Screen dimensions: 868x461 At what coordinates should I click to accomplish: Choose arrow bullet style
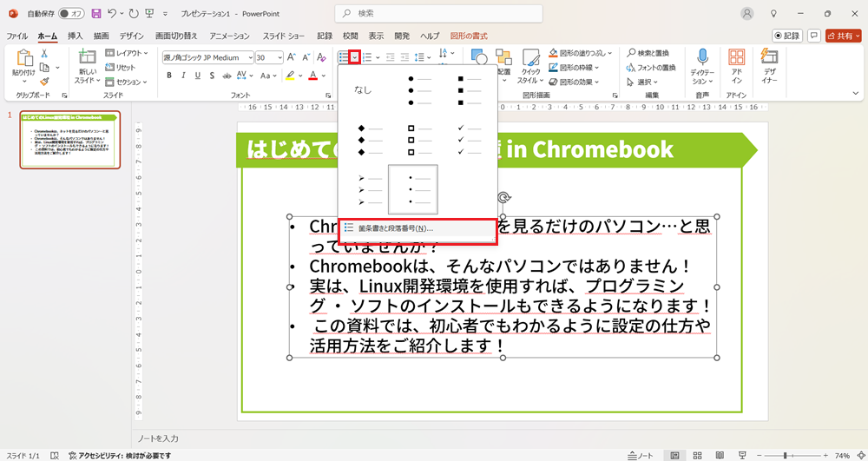coord(369,190)
